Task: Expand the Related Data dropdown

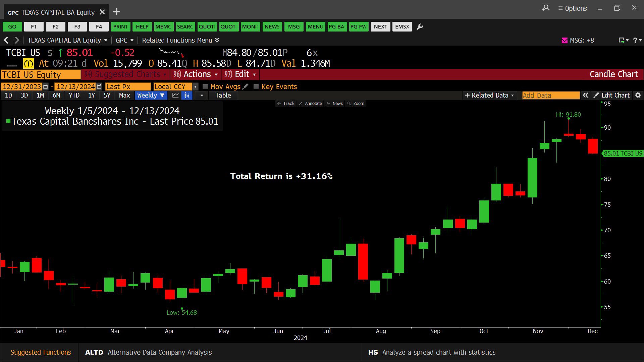Action: (x=489, y=96)
